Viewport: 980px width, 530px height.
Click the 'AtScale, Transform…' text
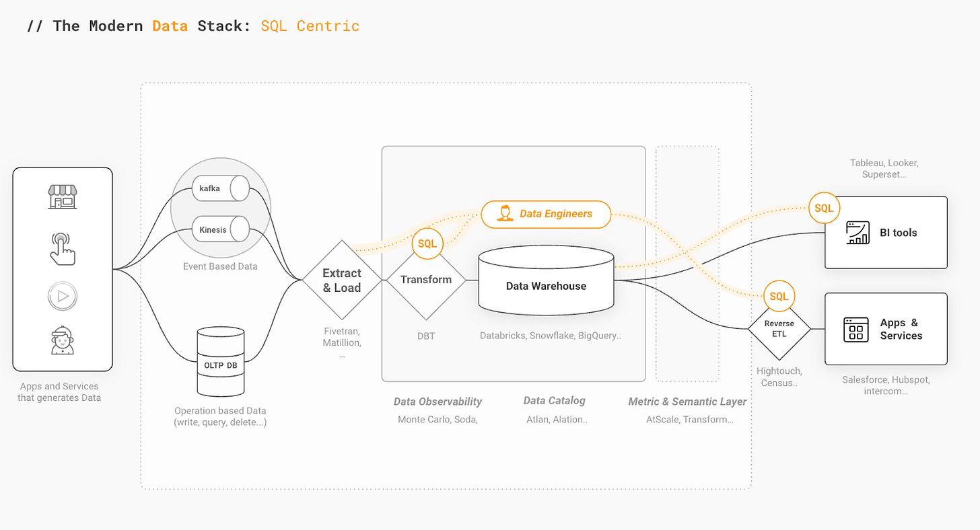(690, 419)
